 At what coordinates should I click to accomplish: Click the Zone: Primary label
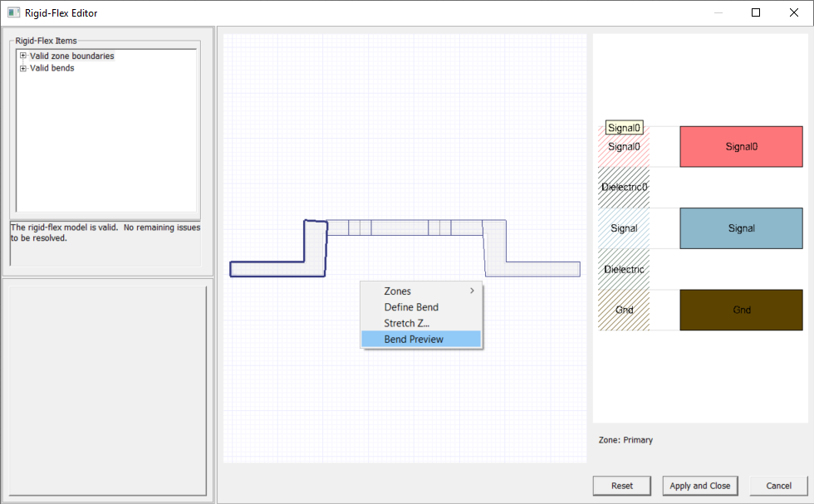pyautogui.click(x=625, y=440)
